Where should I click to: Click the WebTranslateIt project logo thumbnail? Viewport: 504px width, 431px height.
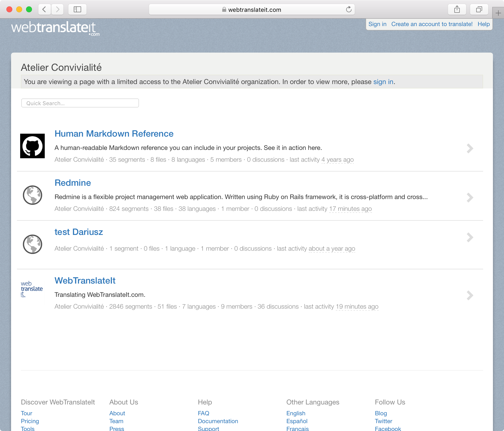coord(32,289)
